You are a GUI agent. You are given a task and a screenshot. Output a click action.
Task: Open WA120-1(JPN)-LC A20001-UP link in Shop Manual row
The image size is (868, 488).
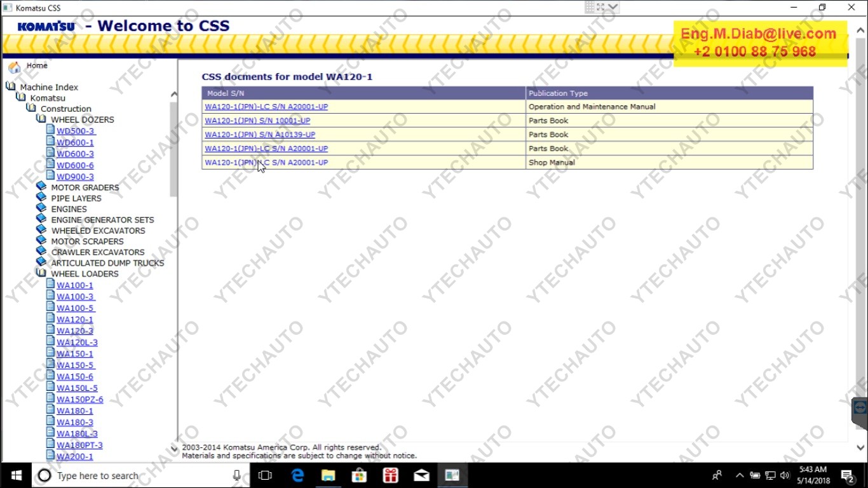click(266, 163)
